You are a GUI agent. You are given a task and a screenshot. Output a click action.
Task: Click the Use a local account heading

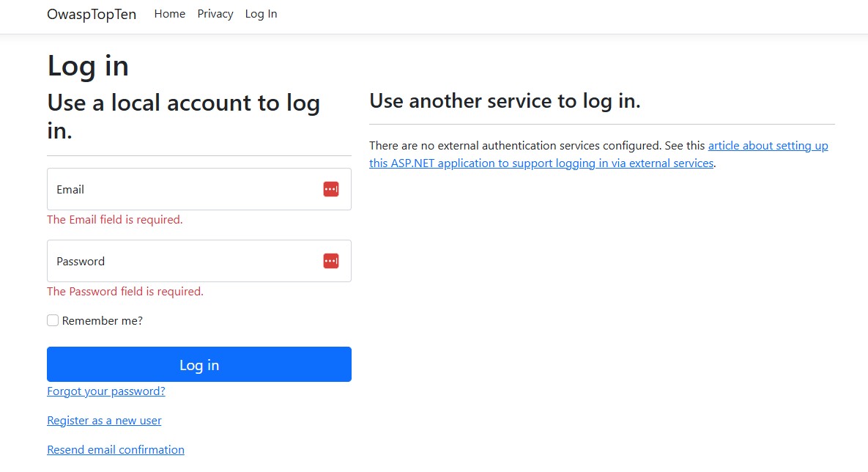point(183,116)
